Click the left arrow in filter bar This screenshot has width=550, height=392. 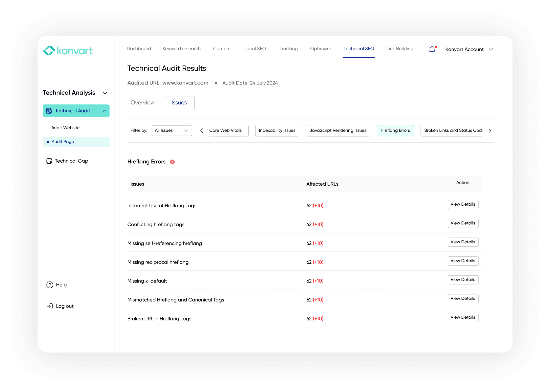pyautogui.click(x=202, y=130)
